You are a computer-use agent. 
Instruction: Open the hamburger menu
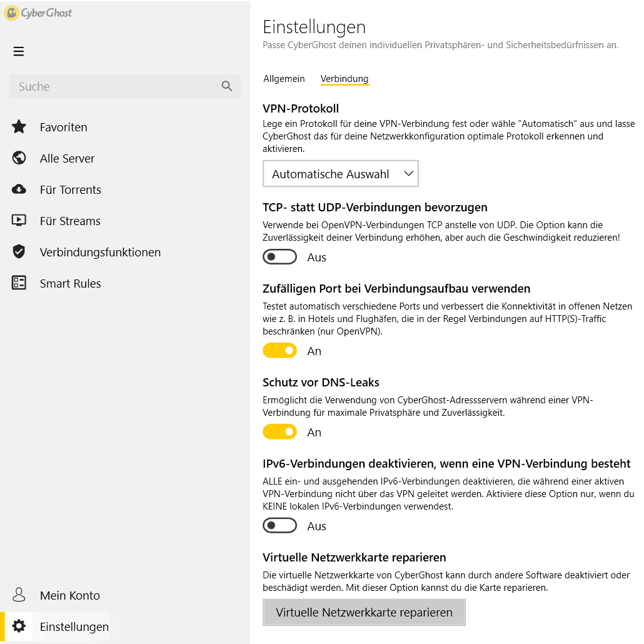(19, 51)
